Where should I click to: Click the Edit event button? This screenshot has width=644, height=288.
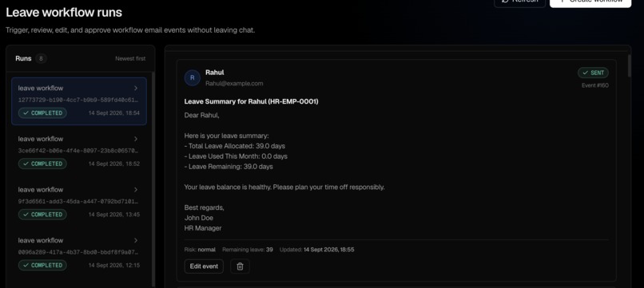point(204,266)
